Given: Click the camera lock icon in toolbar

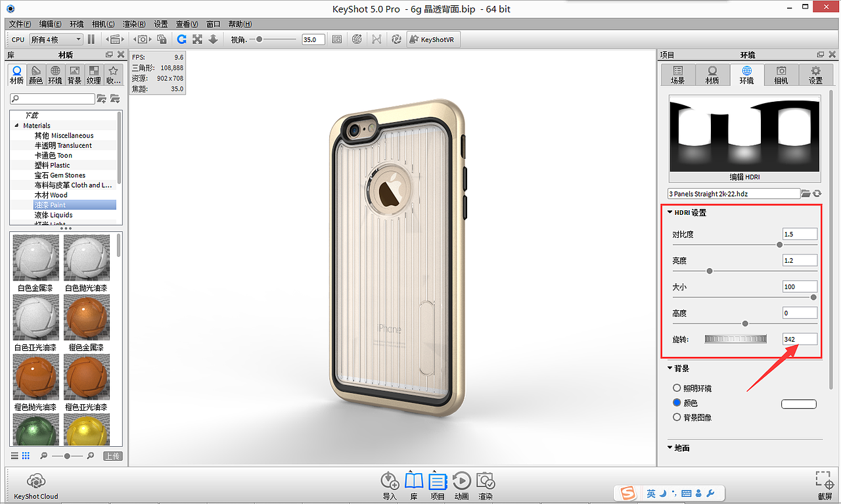Looking at the screenshot, I should click(162, 39).
